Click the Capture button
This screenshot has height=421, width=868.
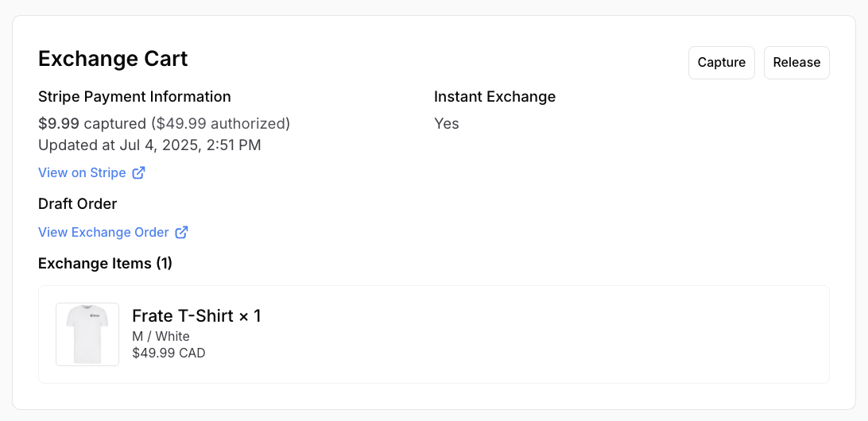[x=721, y=63]
